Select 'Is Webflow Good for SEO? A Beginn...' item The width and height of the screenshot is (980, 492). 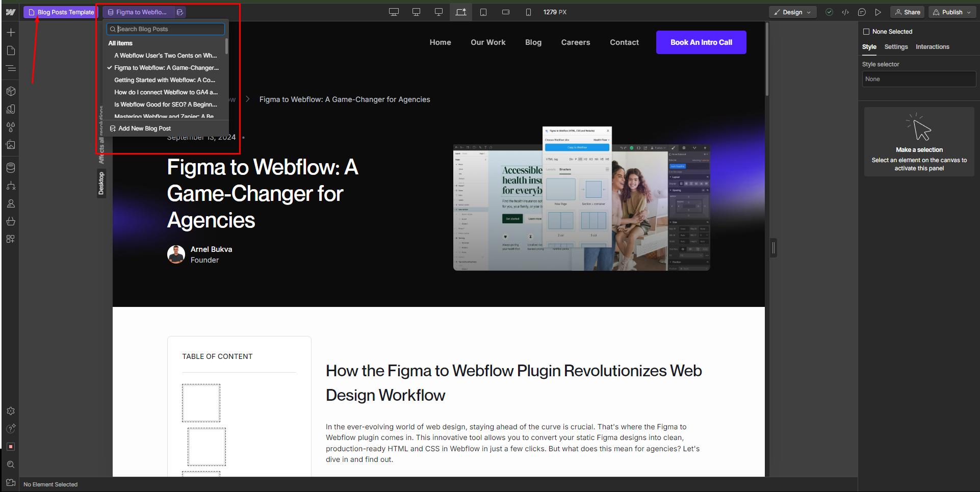(x=165, y=105)
